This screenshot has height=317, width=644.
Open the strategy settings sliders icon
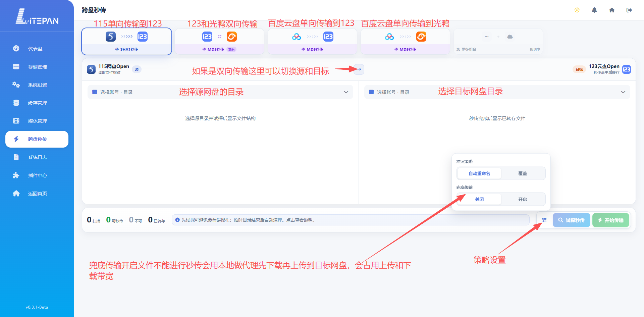point(544,220)
